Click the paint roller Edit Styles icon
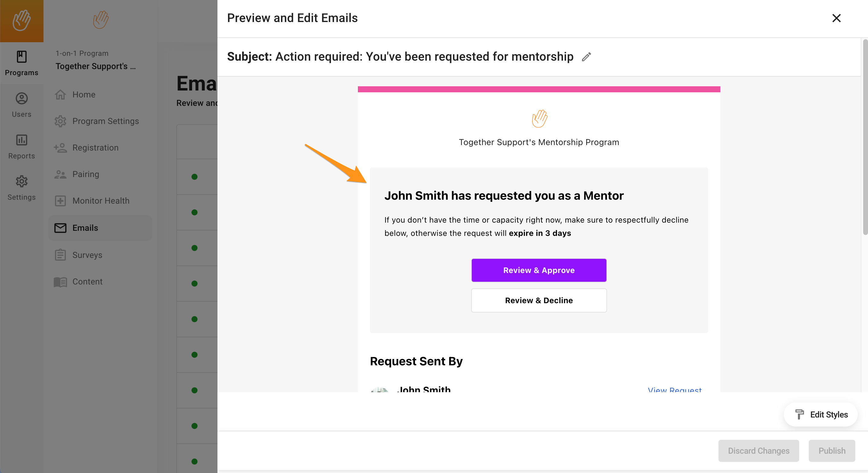The height and width of the screenshot is (473, 868). click(799, 414)
